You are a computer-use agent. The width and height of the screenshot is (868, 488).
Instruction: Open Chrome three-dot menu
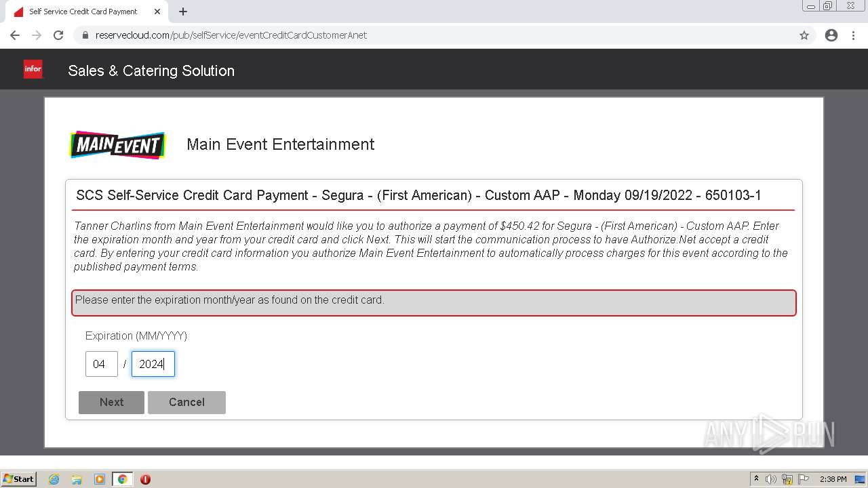(x=854, y=35)
